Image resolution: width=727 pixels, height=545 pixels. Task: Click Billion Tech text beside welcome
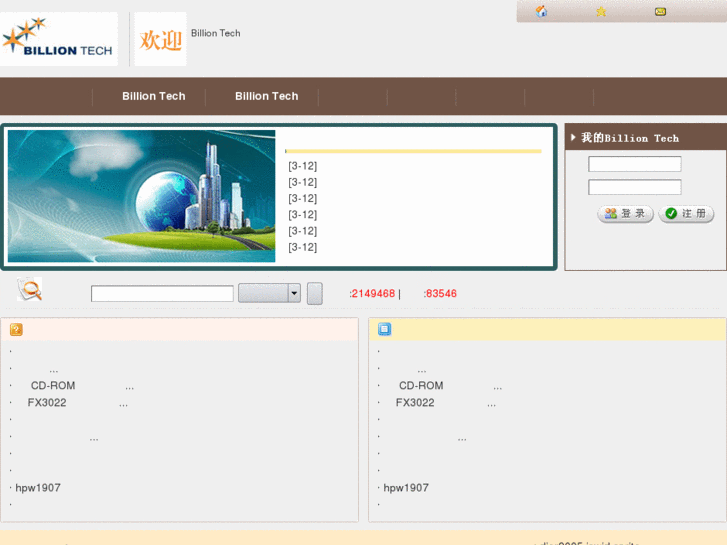(216, 33)
